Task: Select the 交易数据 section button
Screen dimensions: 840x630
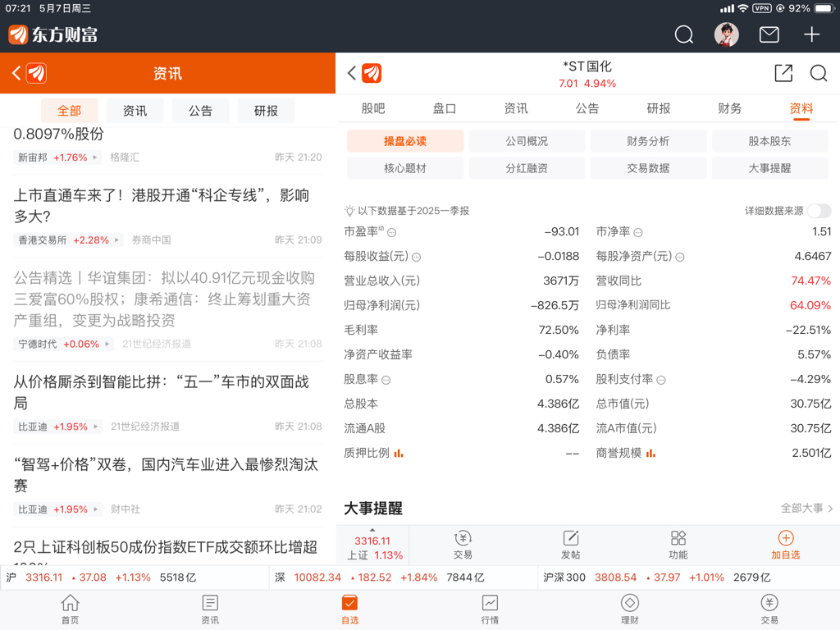Action: click(x=648, y=168)
